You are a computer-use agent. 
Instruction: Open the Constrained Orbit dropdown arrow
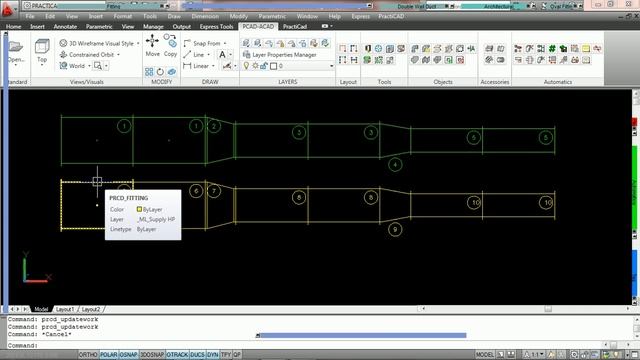(x=118, y=54)
